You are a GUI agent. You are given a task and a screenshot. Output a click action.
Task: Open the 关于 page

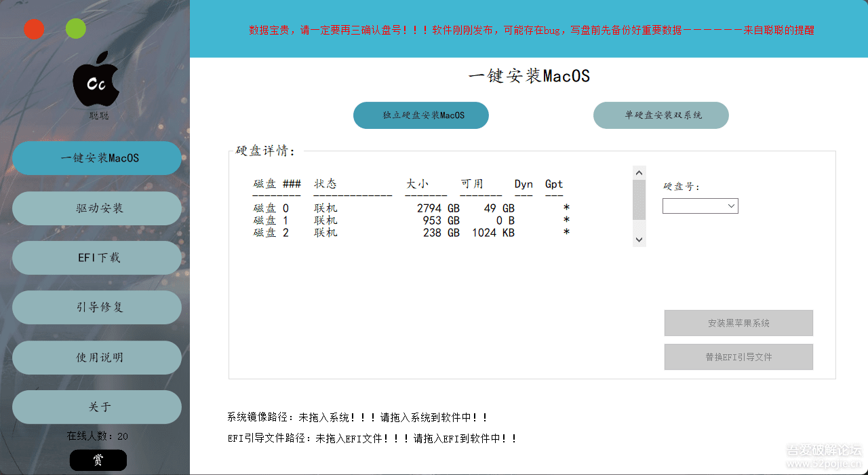click(x=97, y=407)
